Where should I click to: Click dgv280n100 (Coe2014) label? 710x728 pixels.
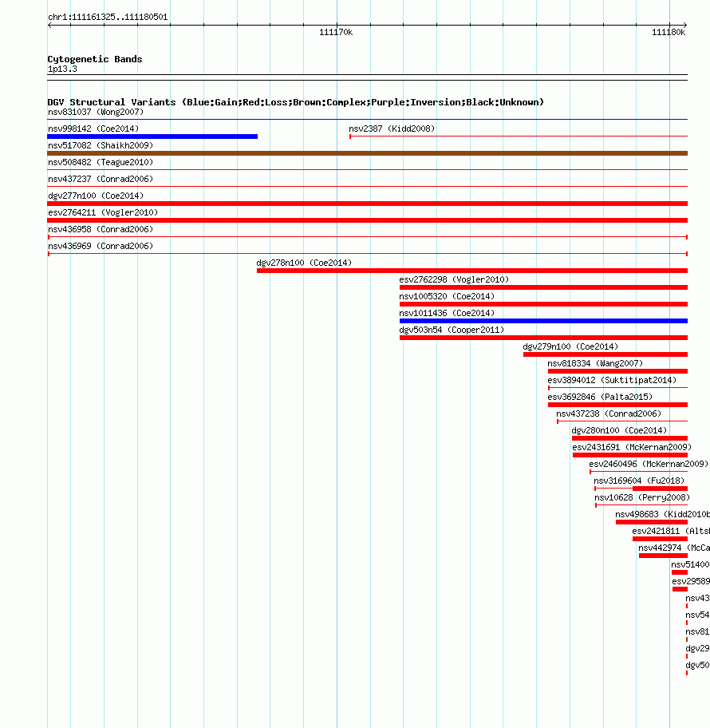click(x=619, y=430)
